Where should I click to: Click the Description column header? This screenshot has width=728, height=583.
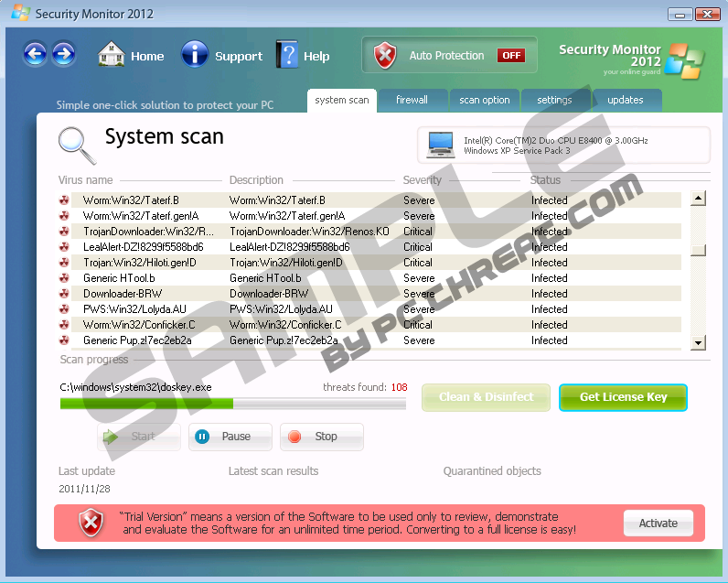[x=256, y=179]
